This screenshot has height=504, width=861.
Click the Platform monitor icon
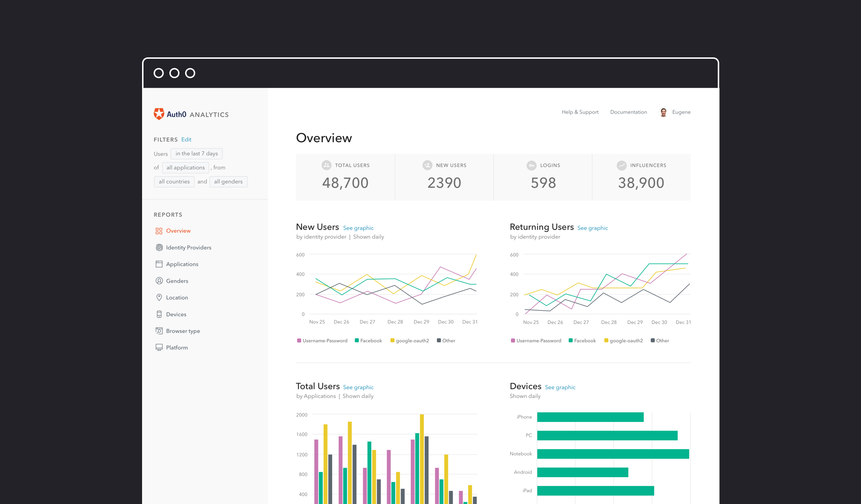coord(159,347)
